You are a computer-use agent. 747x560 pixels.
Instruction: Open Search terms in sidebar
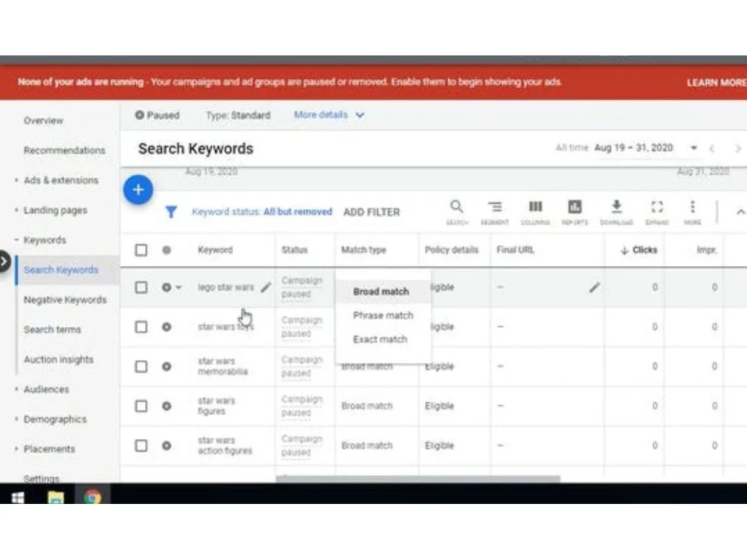(52, 329)
